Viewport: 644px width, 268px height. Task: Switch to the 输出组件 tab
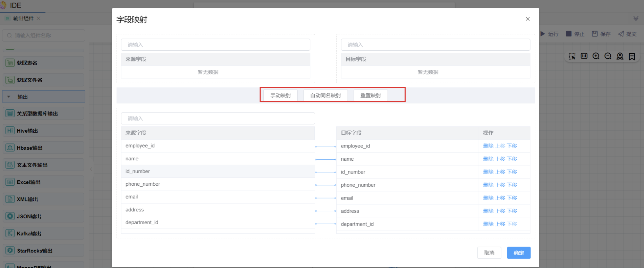[23, 18]
